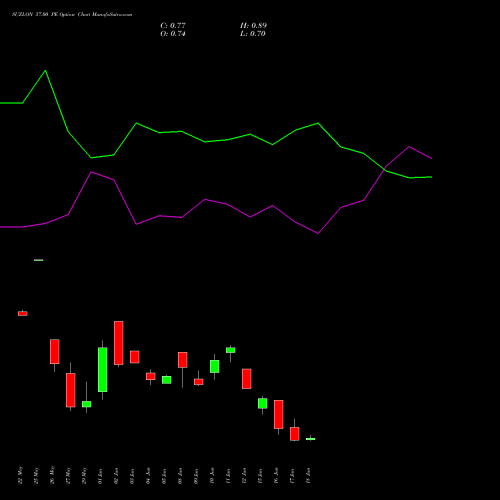Screen dimensions: 500x500
Task: Select the 27 May date label
Action: [69, 475]
